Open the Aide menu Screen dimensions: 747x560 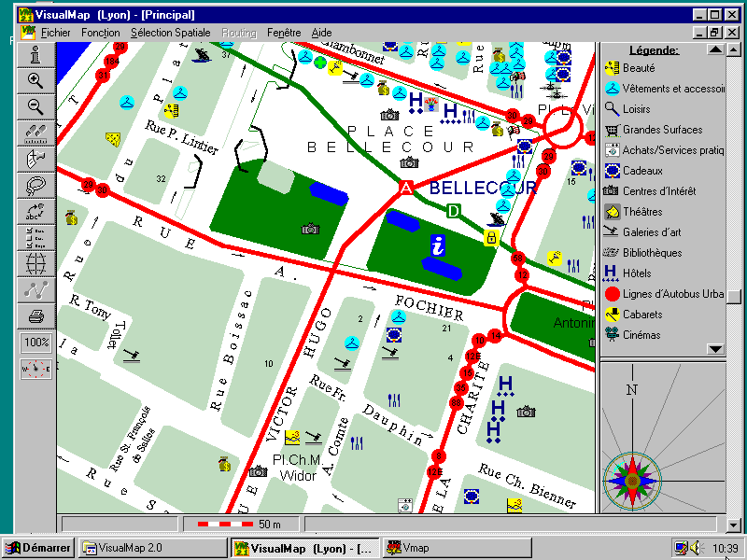321,33
